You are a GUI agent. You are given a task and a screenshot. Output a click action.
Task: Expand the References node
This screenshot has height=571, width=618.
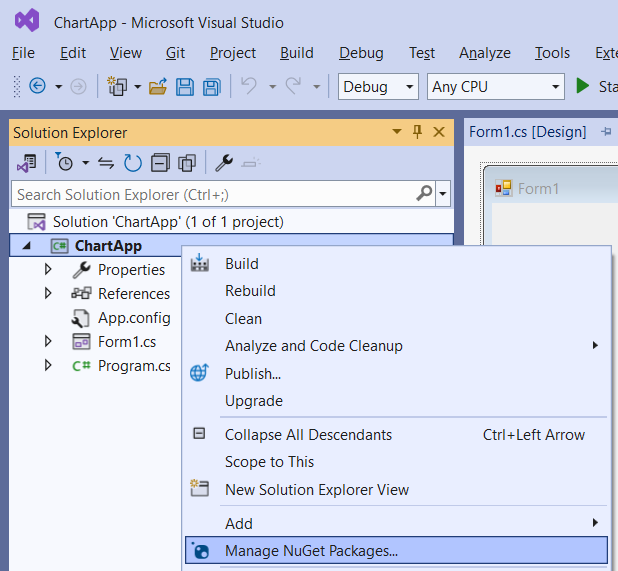point(48,293)
